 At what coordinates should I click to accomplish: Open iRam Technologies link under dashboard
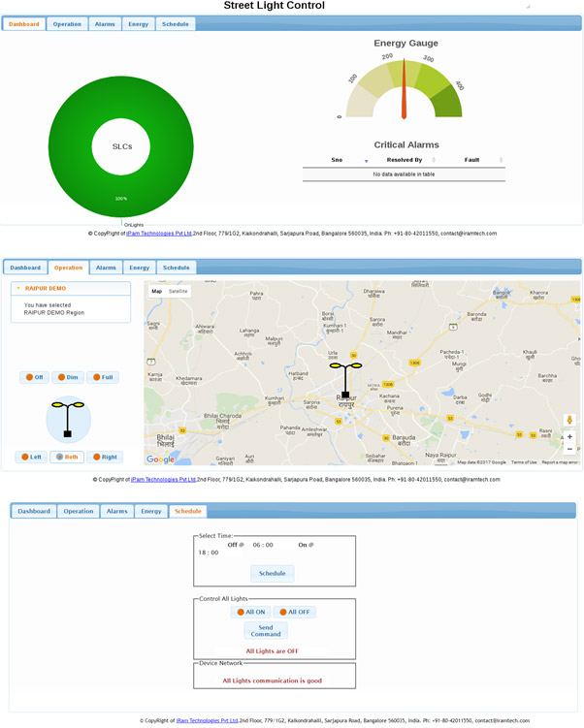[159, 234]
